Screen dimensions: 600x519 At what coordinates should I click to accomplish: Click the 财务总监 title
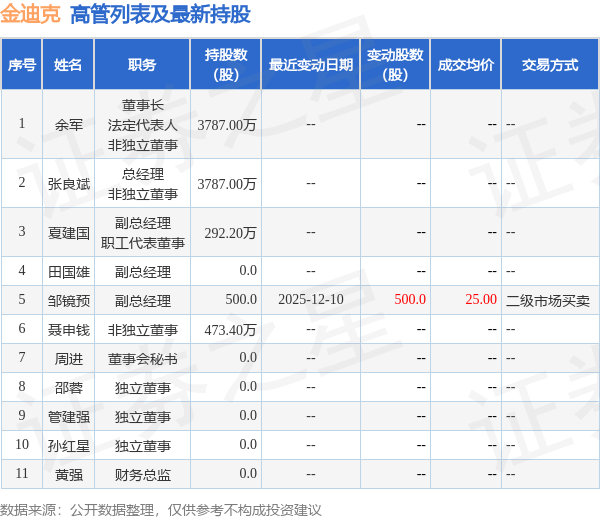pyautogui.click(x=143, y=475)
